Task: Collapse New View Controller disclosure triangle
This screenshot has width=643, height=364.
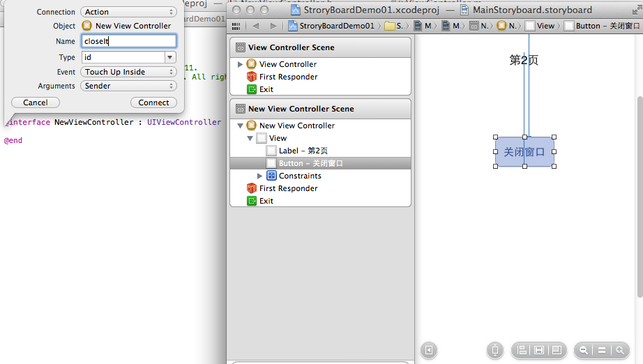Action: click(241, 126)
